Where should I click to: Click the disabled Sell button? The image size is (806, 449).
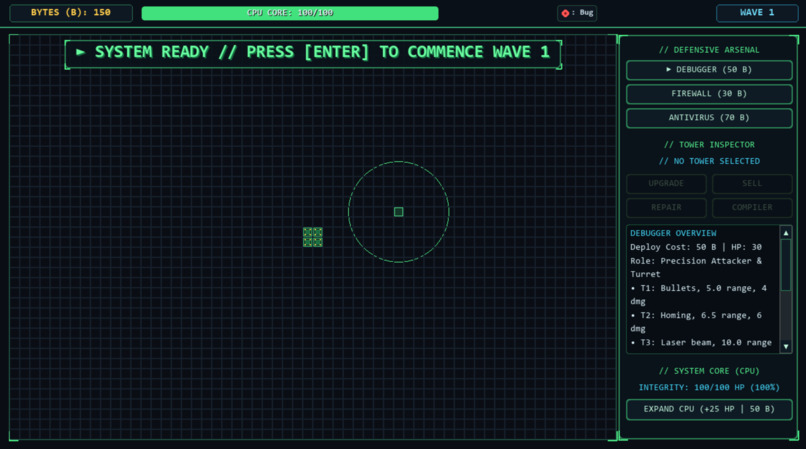tap(752, 184)
